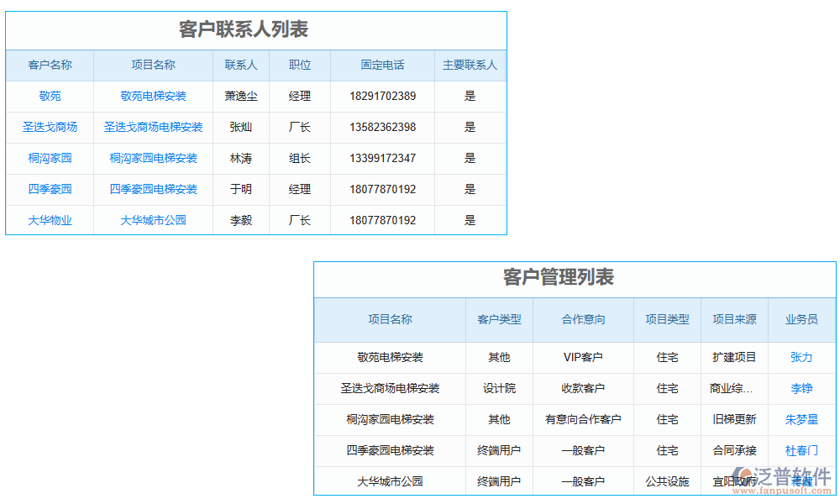The image size is (840, 504).
Task: Select customer 圣迭戈商场
Action: [x=49, y=127]
